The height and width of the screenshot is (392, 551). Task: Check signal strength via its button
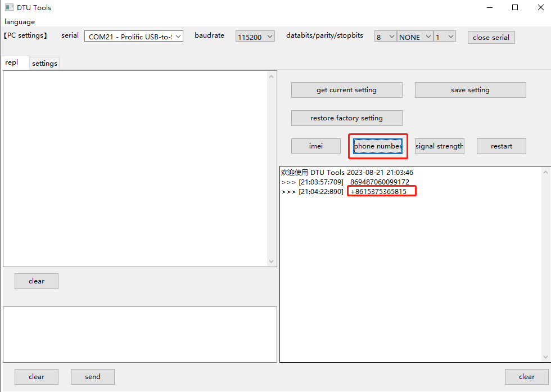coord(439,146)
